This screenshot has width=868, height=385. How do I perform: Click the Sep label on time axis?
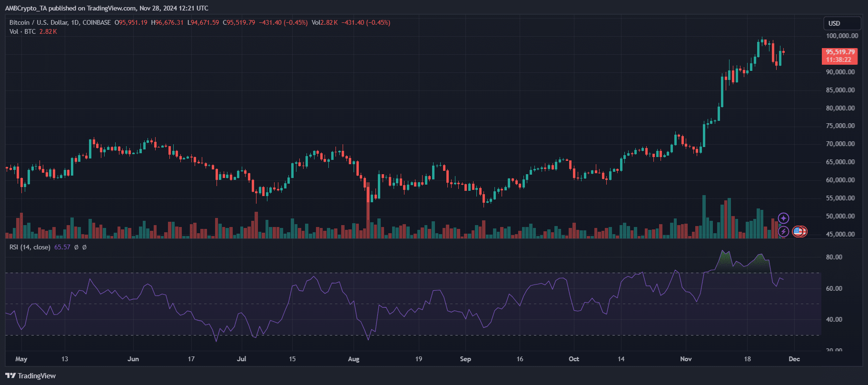click(465, 359)
